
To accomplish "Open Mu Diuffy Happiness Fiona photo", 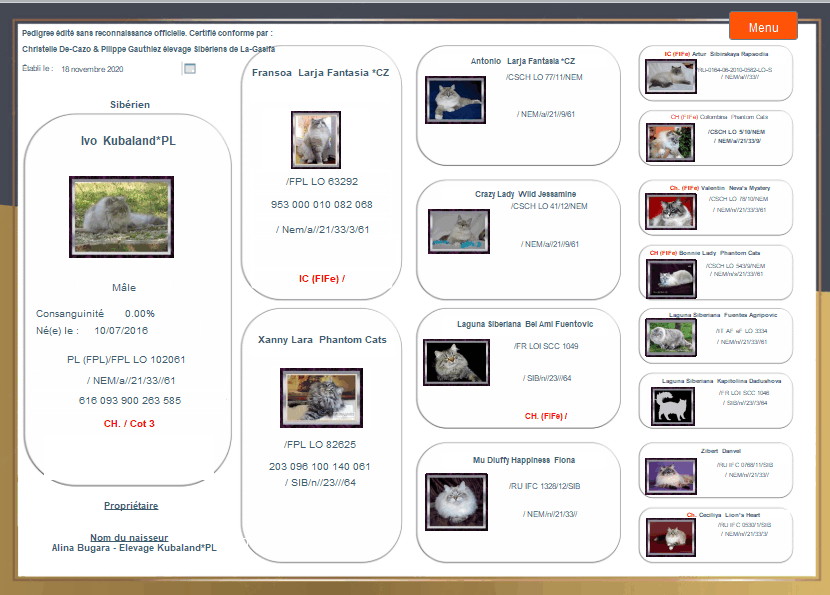I will click(x=456, y=501).
